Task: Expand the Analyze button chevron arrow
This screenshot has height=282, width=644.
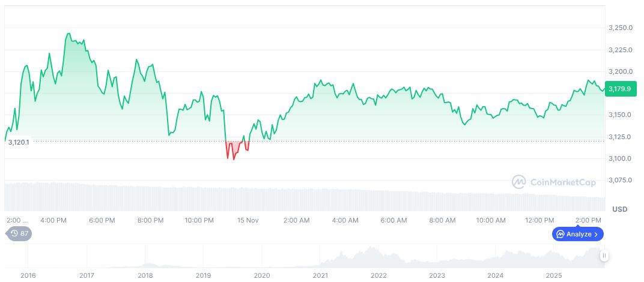Action: (597, 234)
